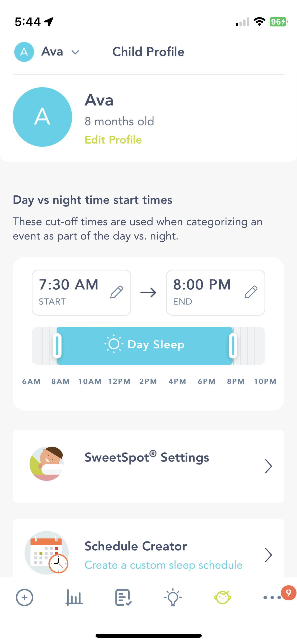Viewport: 297px width, 644px height.
Task: Click the right Day Sleep slider handle
Action: pos(233,346)
